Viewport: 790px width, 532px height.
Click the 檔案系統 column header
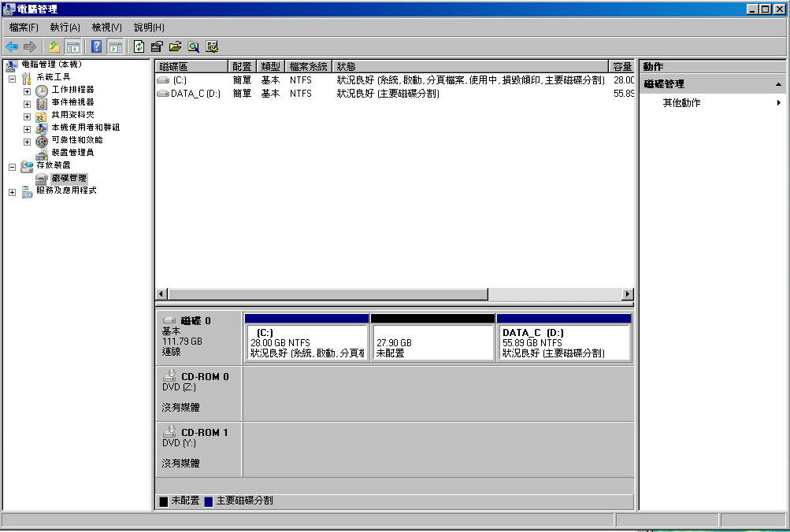(x=309, y=67)
